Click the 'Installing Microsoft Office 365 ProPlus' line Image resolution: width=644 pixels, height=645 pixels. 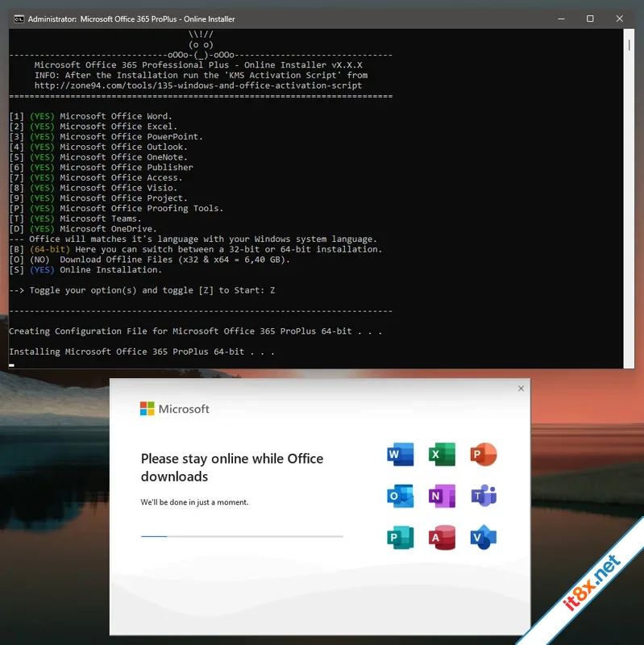point(142,352)
